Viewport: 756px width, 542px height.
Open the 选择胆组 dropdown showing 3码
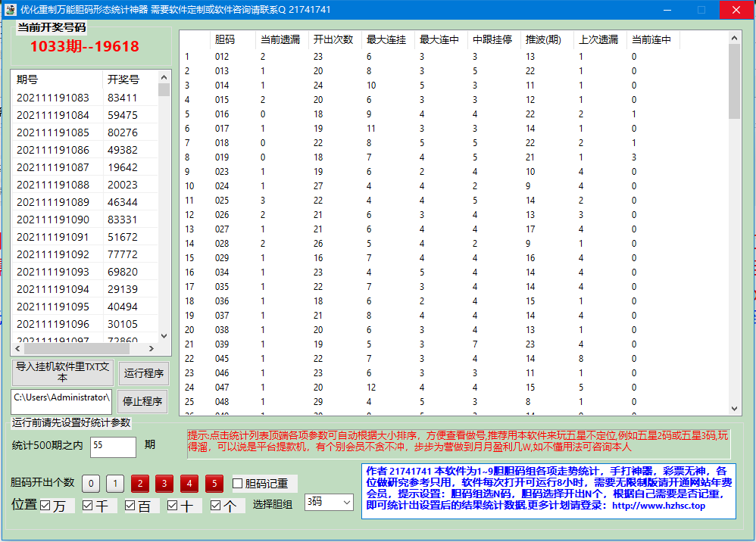click(x=329, y=502)
